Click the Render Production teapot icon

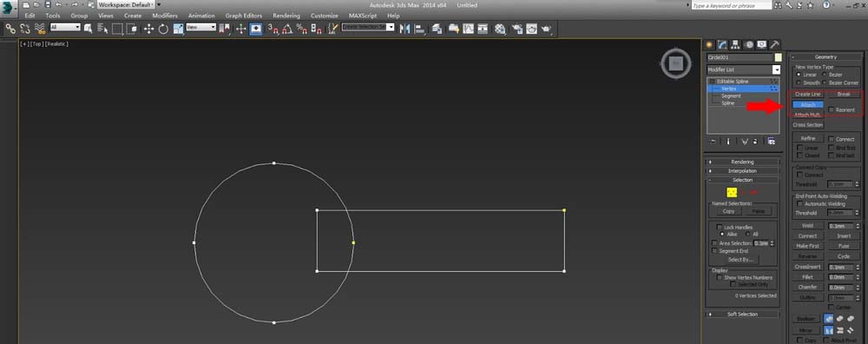pyautogui.click(x=546, y=29)
